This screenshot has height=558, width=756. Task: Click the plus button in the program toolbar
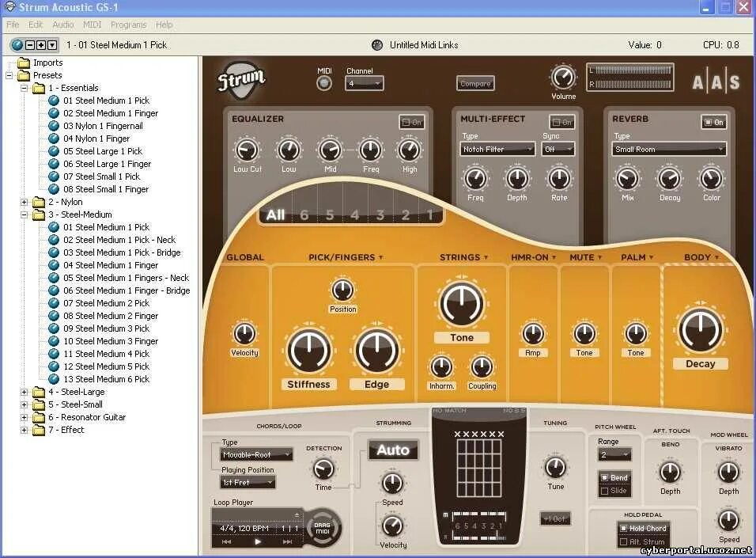coord(41,45)
